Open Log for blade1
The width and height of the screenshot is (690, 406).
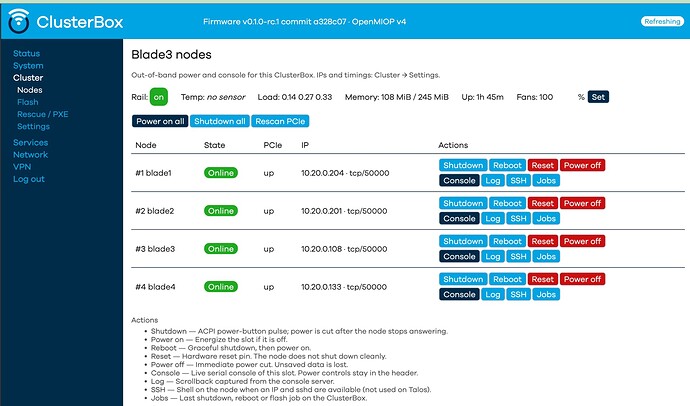(x=493, y=181)
